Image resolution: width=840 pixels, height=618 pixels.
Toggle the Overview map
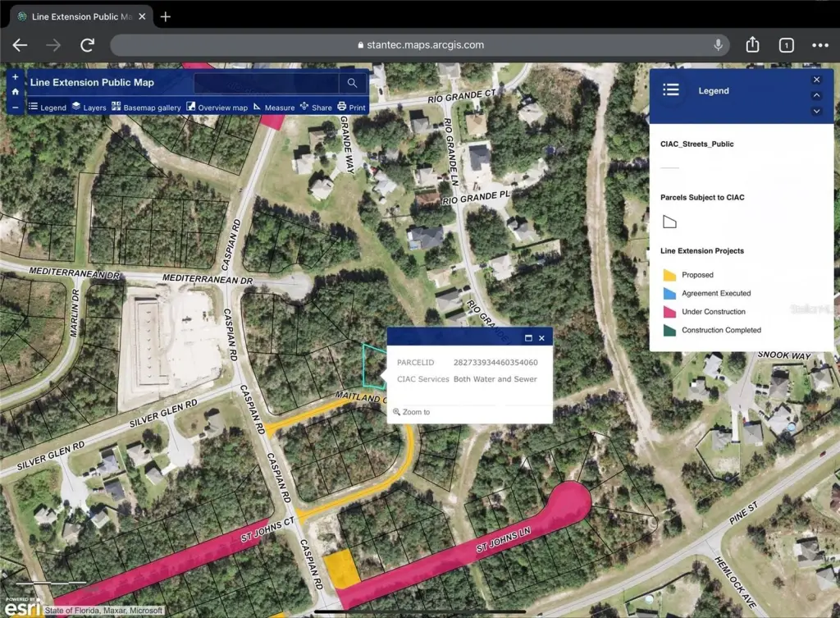(x=217, y=108)
